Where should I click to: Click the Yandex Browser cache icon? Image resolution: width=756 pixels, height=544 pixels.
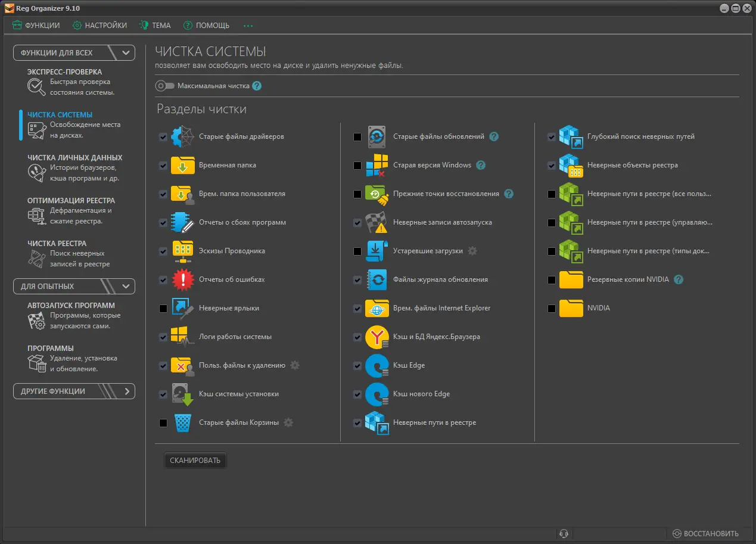[x=377, y=337]
